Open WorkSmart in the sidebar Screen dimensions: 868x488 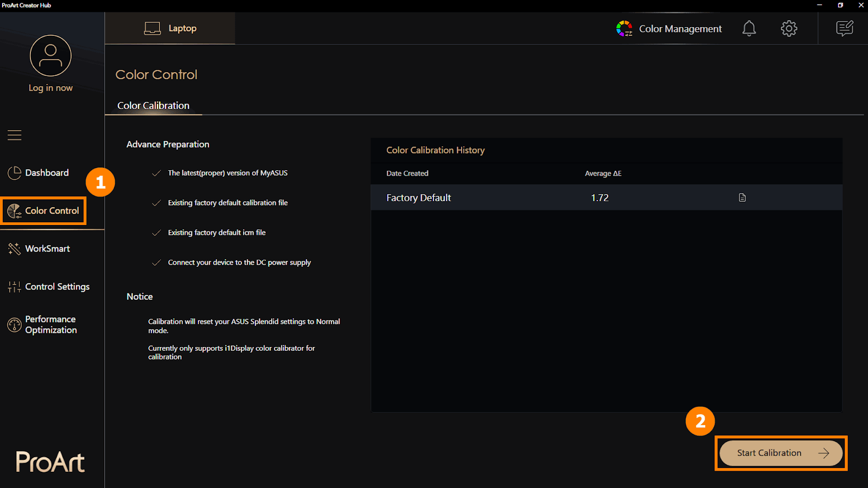coord(39,248)
